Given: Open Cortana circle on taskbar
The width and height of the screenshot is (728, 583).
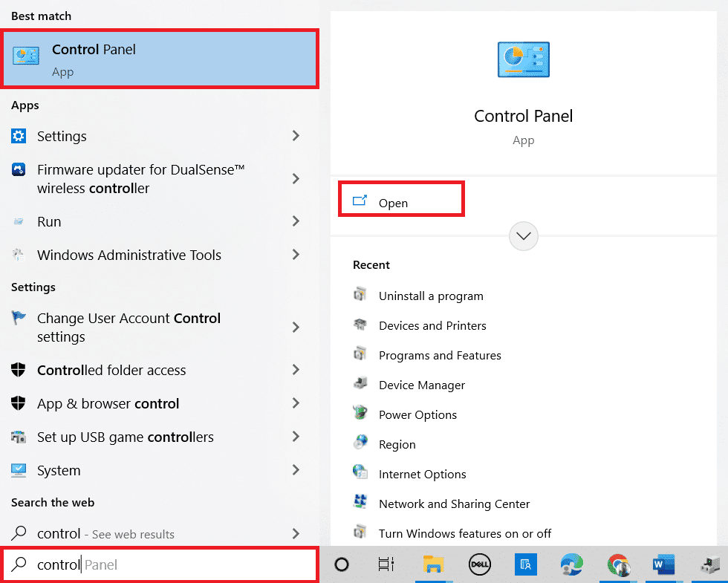Looking at the screenshot, I should [342, 564].
